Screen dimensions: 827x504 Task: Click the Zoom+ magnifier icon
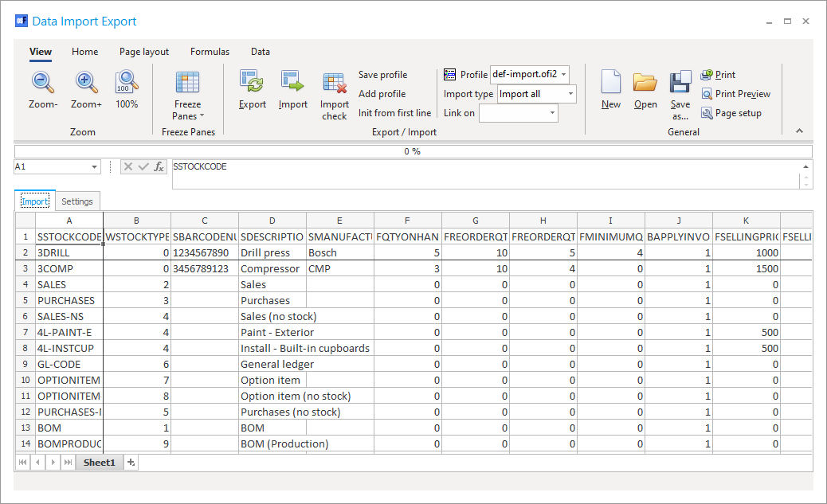pyautogui.click(x=86, y=83)
